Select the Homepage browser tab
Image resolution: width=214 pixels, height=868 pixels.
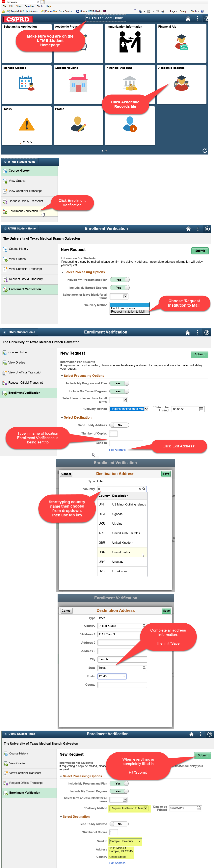[20, 2]
